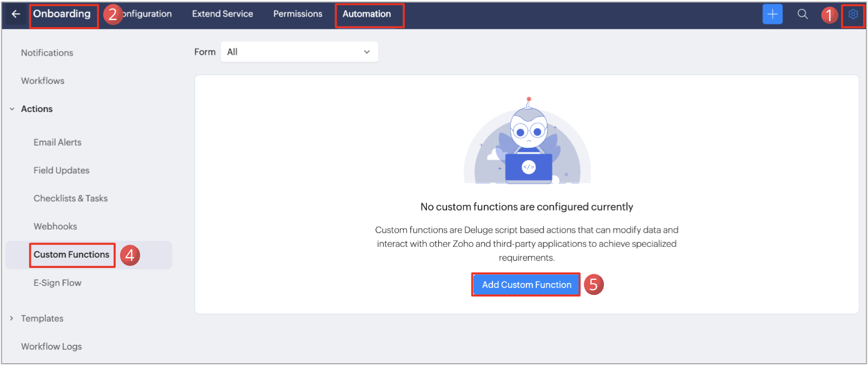Select the Onboarding service title

[62, 14]
